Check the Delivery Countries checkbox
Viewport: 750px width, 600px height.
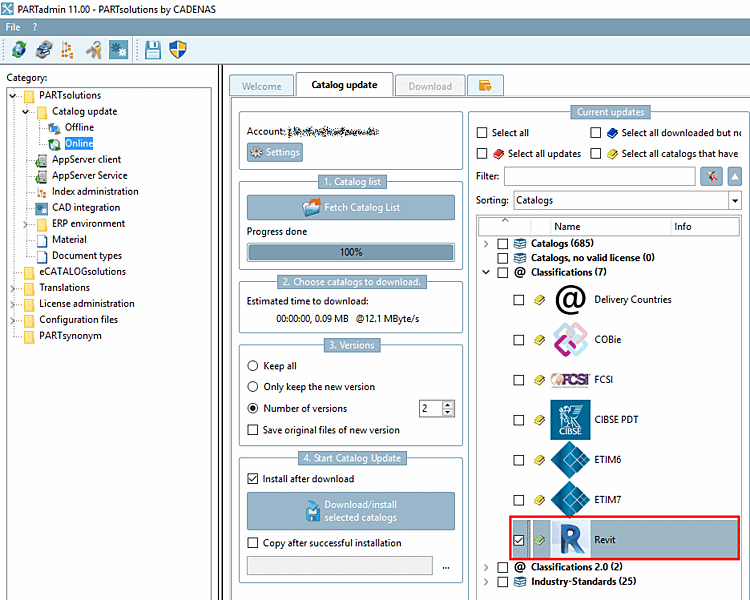coord(518,300)
